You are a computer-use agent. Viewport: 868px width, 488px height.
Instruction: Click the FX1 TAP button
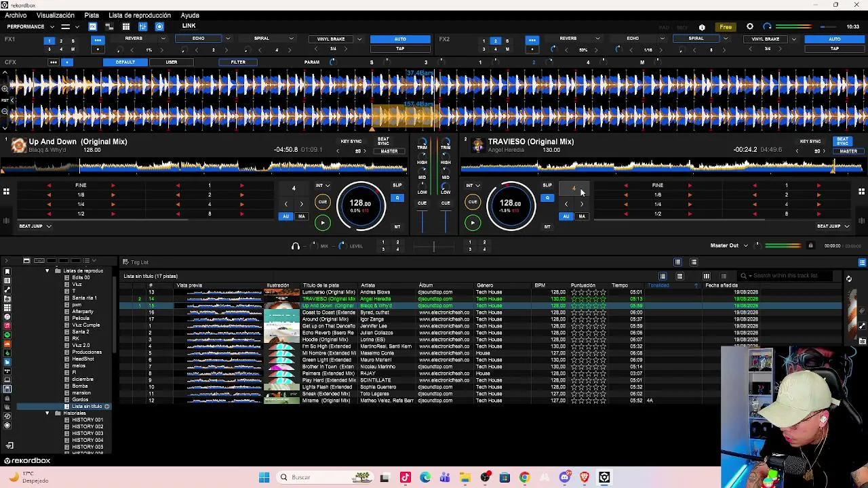click(400, 49)
